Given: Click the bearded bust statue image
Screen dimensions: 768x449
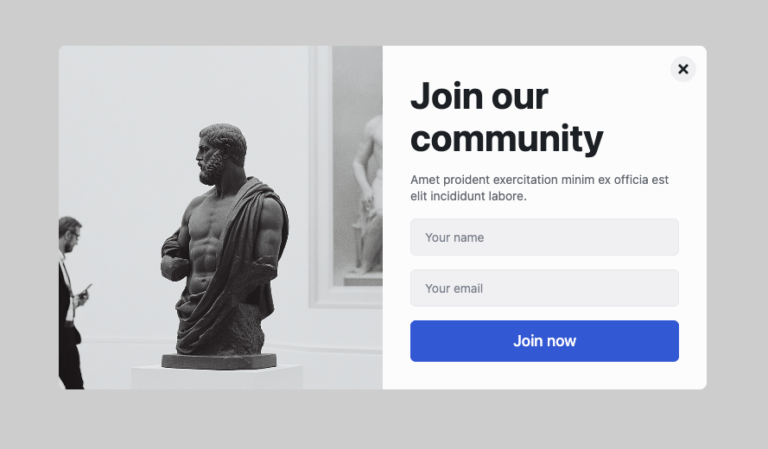Looking at the screenshot, I should tap(223, 250).
